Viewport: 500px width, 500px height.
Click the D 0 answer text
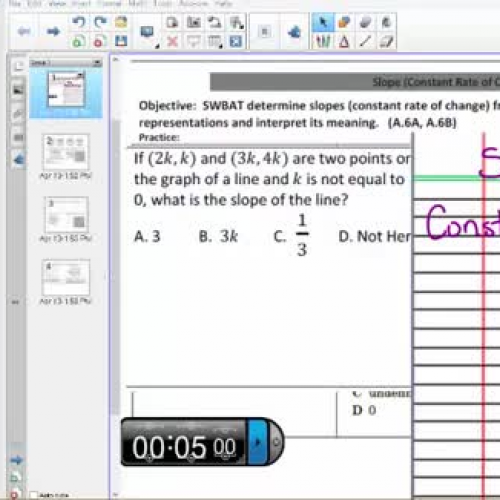[x=364, y=410]
